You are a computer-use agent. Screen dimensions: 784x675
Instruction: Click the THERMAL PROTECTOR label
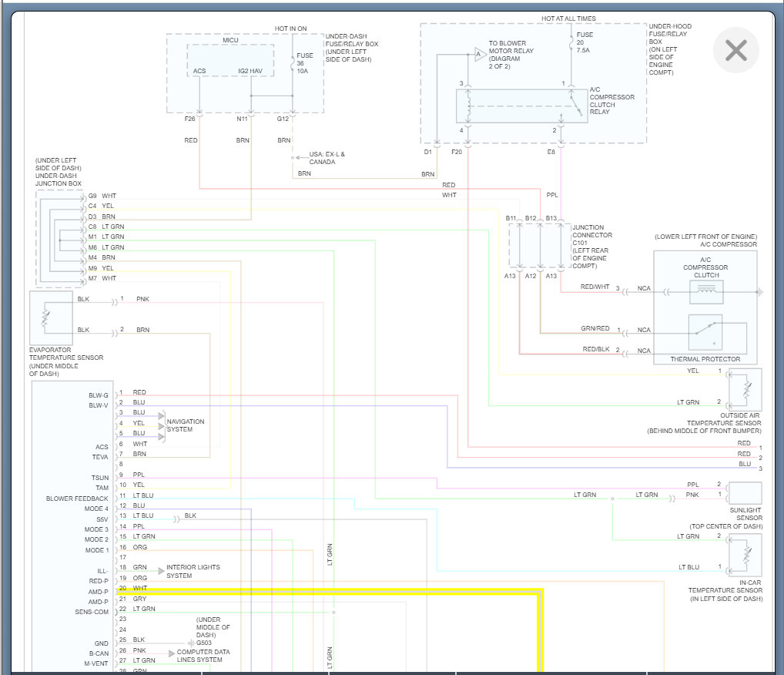pos(705,359)
